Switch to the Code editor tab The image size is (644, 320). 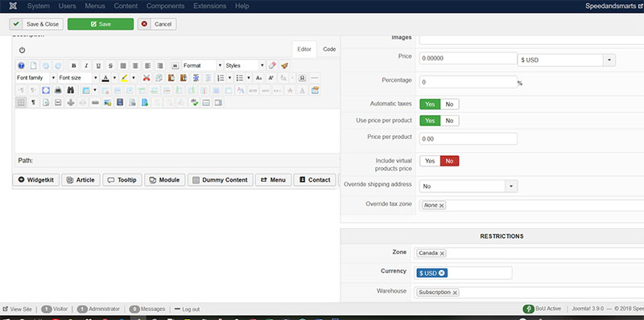[329, 49]
